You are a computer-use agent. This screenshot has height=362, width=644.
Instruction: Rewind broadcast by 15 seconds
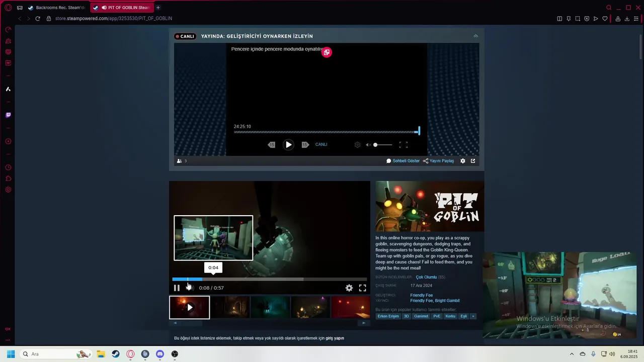[x=272, y=145]
